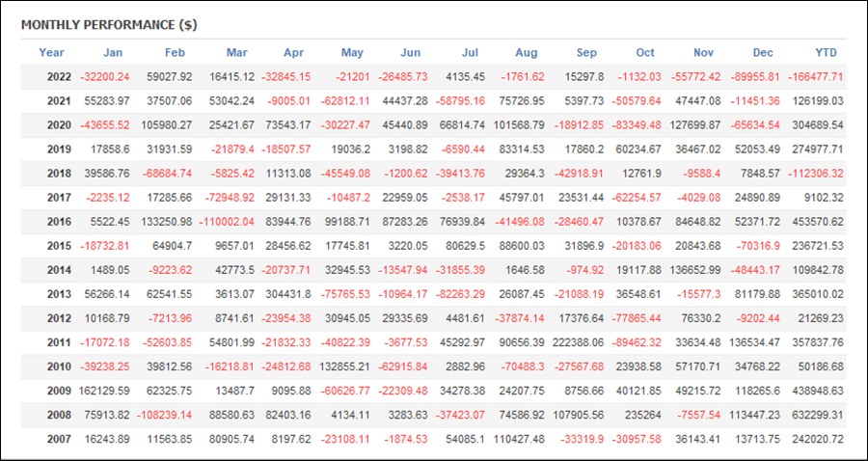Select March 2016 value -110002.04
The height and width of the screenshot is (461, 868).
pyautogui.click(x=227, y=222)
